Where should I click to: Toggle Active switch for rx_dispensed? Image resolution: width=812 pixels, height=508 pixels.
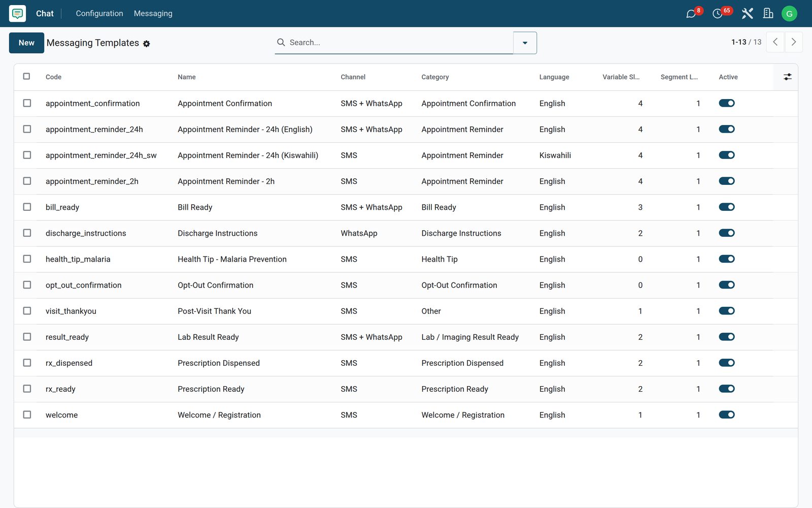click(x=727, y=363)
